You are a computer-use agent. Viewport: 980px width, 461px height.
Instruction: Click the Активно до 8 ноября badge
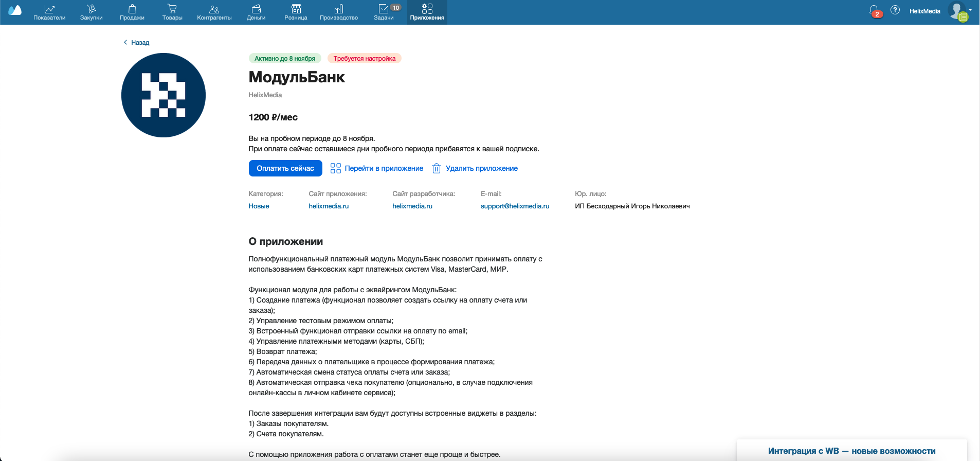pos(285,59)
